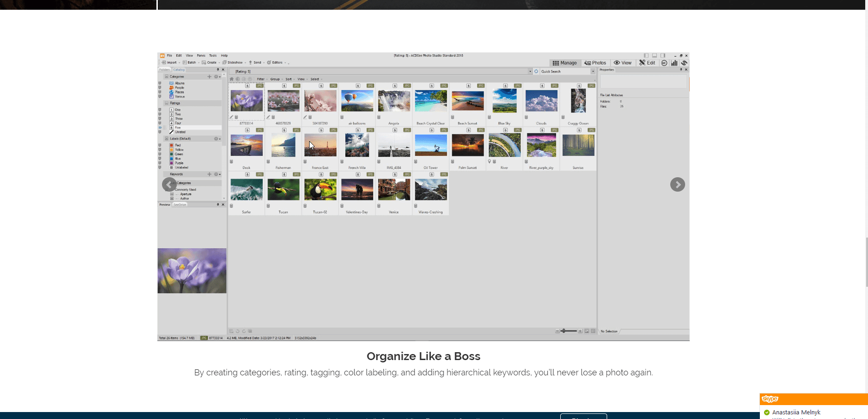Open the Categories gear settings
The image size is (868, 419).
point(216,77)
